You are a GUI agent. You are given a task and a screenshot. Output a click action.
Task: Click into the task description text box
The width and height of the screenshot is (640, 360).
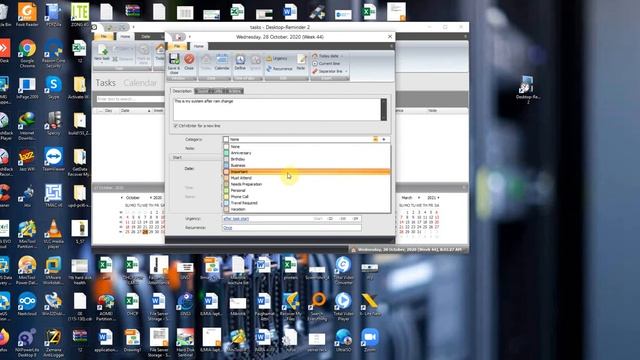[277, 109]
